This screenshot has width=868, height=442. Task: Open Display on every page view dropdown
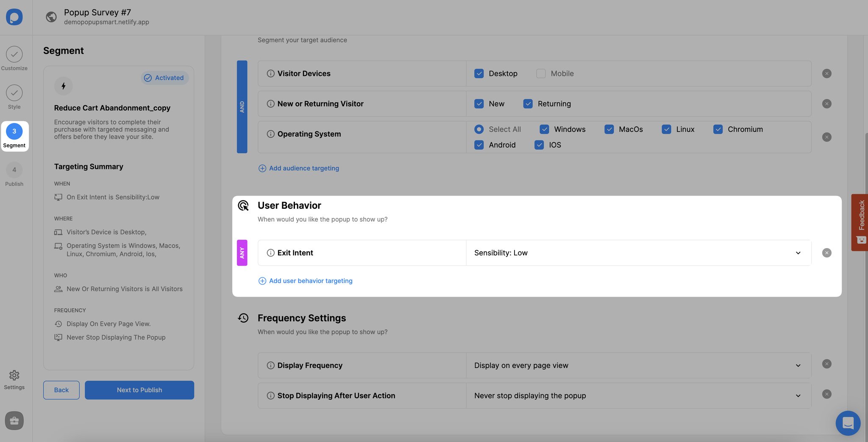[639, 365]
